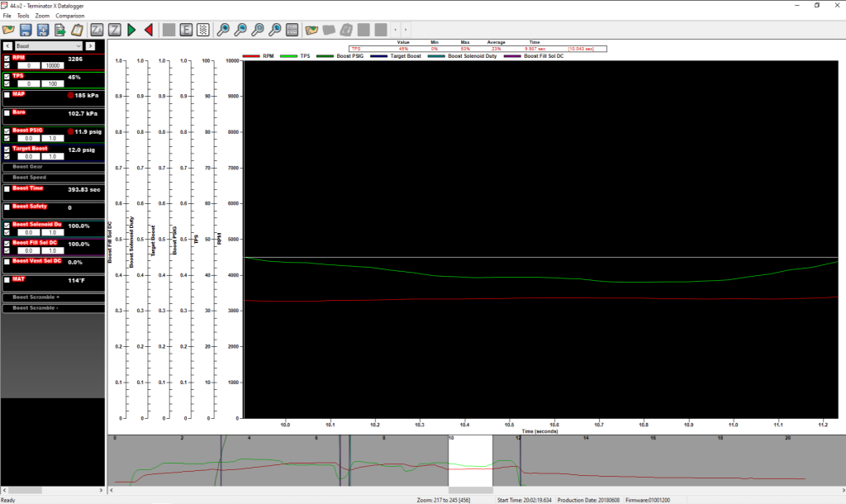Click the RPM maximum value field
The width and height of the screenshot is (846, 504).
52,66
